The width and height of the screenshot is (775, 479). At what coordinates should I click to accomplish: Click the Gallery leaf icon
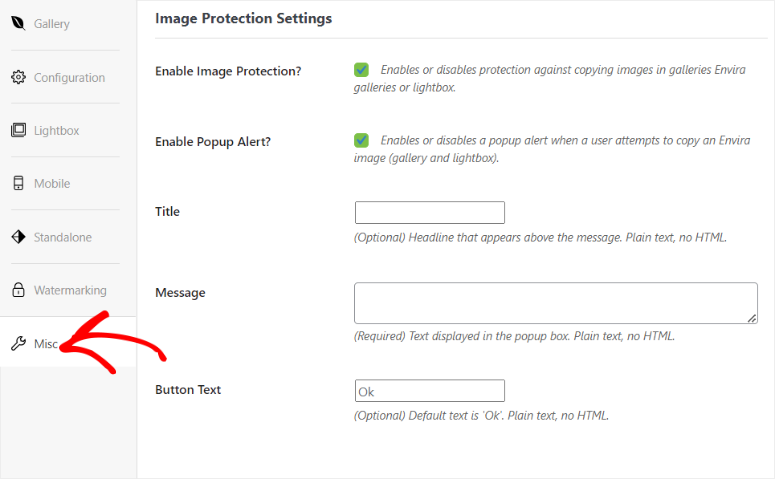point(18,23)
